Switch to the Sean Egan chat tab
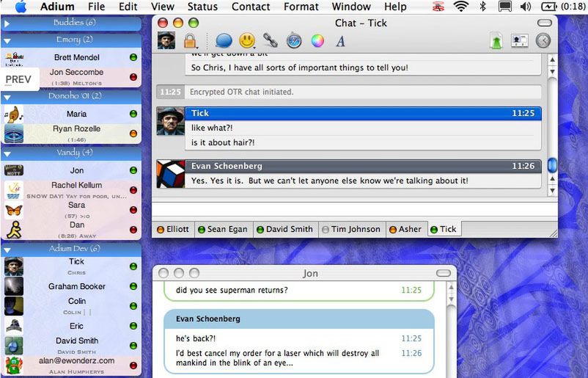588x378 pixels. 223,229
